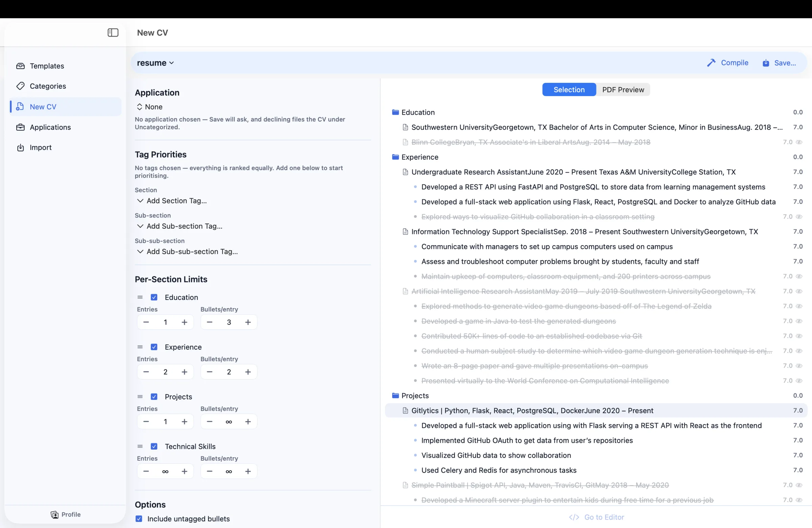This screenshot has height=528, width=812.
Task: Click the Projects folder icon
Action: point(396,396)
